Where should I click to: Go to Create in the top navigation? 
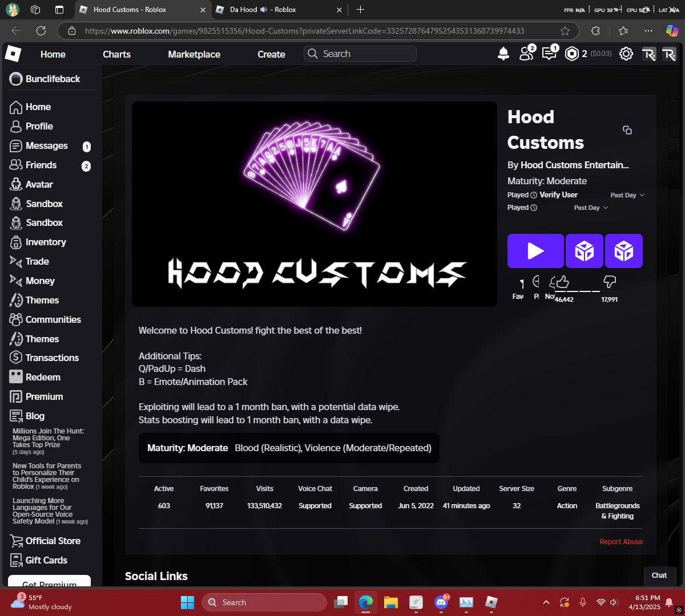[x=271, y=54]
